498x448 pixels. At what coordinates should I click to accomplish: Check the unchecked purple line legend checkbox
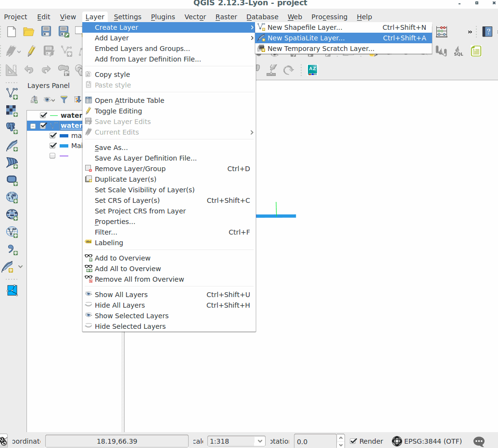point(52,156)
